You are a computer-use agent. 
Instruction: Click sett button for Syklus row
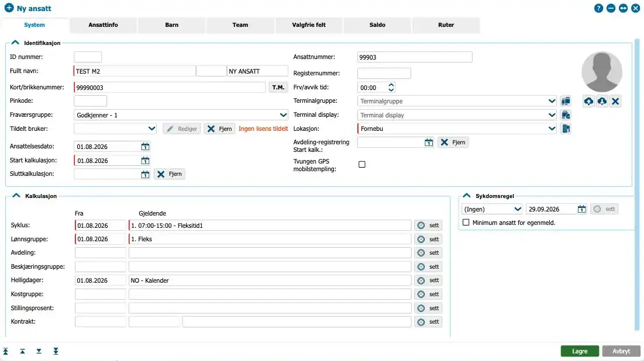tap(428, 225)
